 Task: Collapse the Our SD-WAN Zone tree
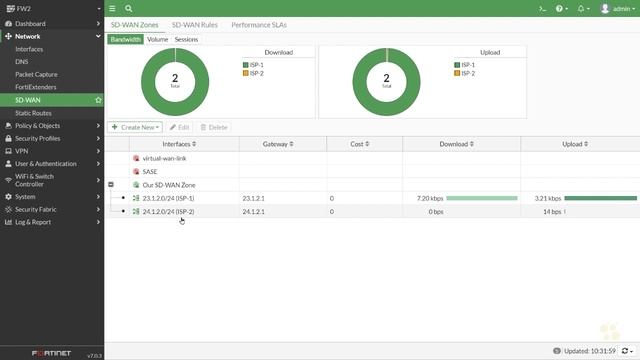tap(111, 184)
